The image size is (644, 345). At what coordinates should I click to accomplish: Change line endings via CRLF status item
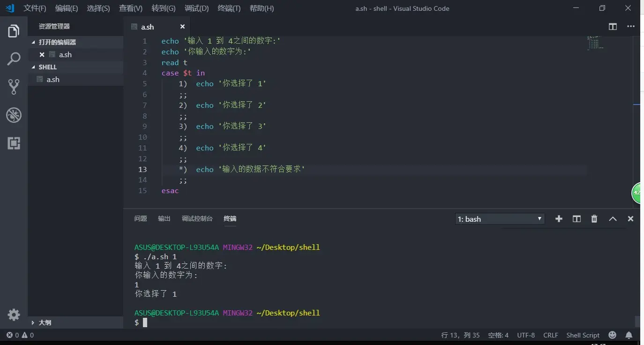click(551, 335)
